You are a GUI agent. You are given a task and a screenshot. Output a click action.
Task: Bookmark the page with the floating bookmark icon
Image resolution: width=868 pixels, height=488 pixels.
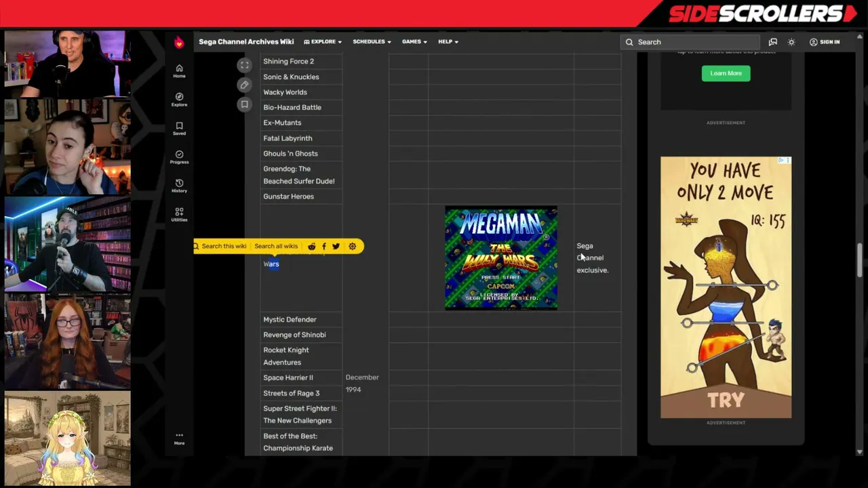coord(244,104)
